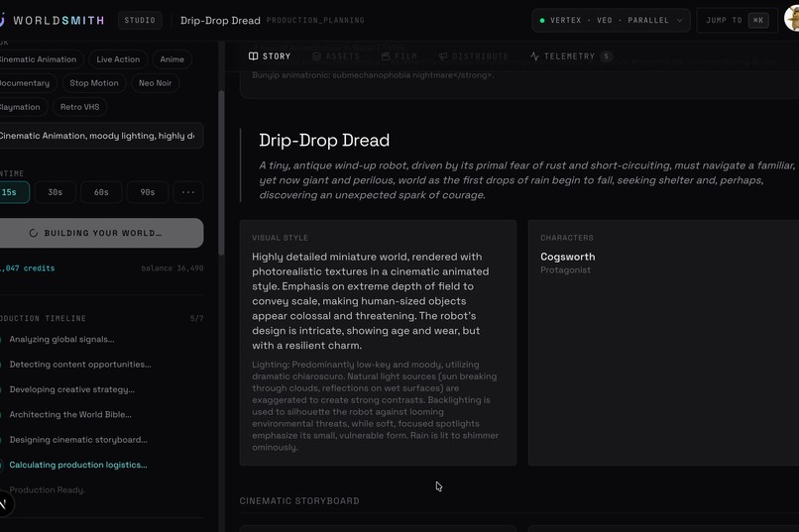Click the Drip-Drop Dread project title in header
Screen dimensions: 799x532
point(220,21)
